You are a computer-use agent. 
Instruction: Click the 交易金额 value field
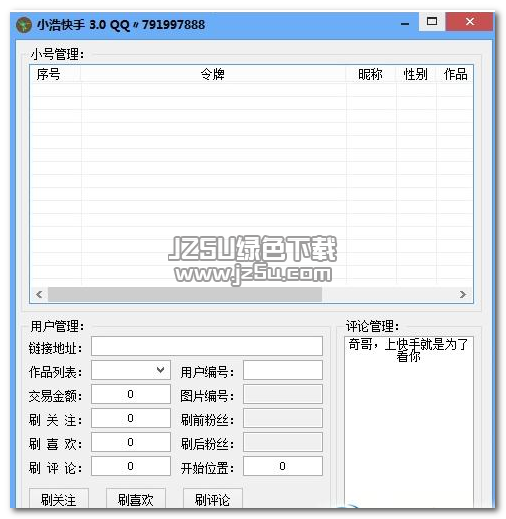point(131,394)
